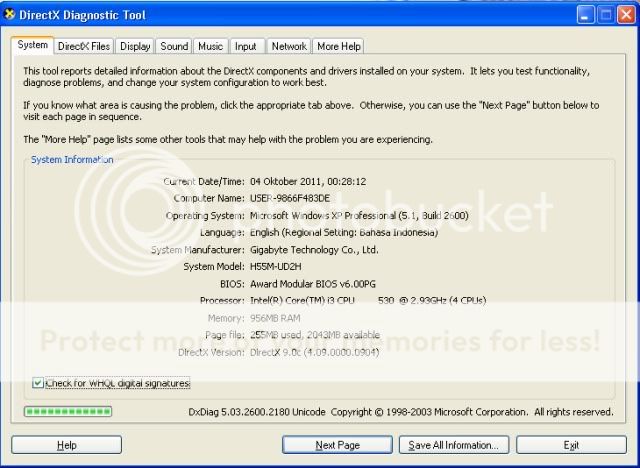Click the green progress bar
The image size is (640, 468).
68,411
